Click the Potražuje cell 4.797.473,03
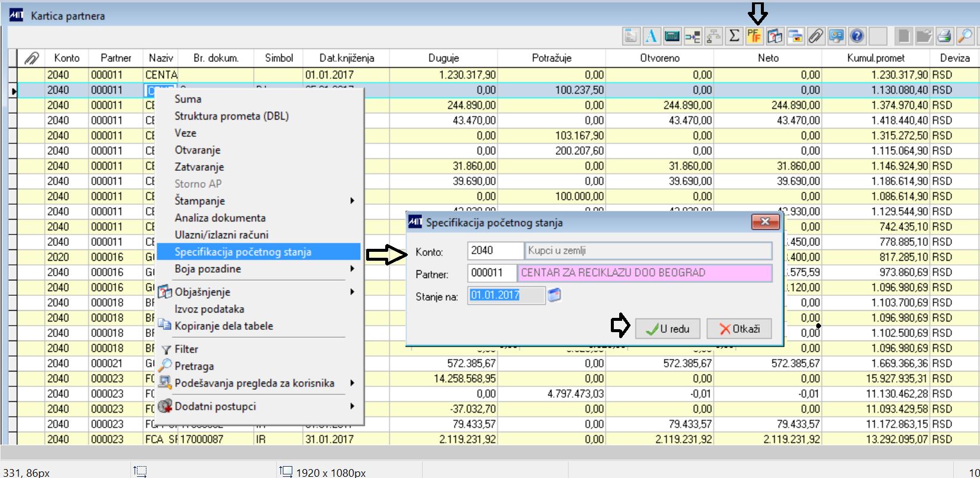 pyautogui.click(x=551, y=393)
